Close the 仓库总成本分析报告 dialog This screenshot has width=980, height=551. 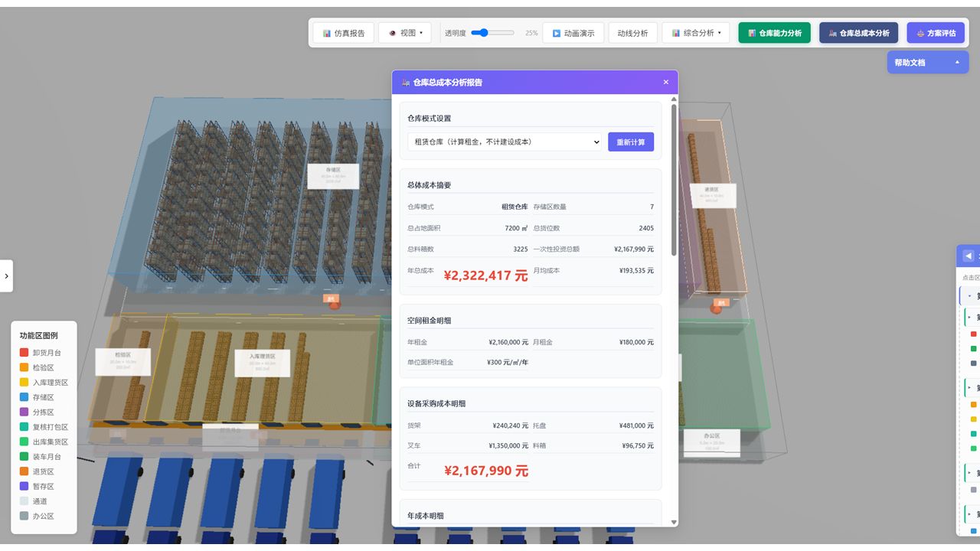click(x=665, y=82)
